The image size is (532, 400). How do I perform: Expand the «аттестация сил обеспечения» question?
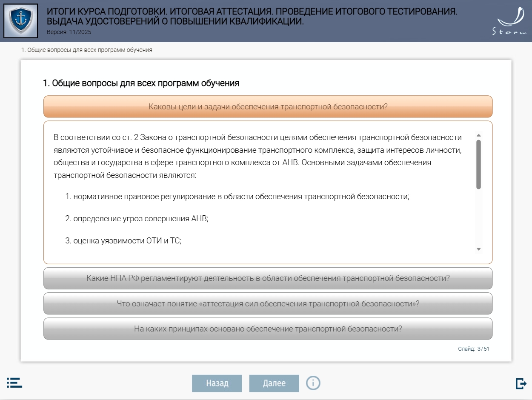tap(268, 304)
